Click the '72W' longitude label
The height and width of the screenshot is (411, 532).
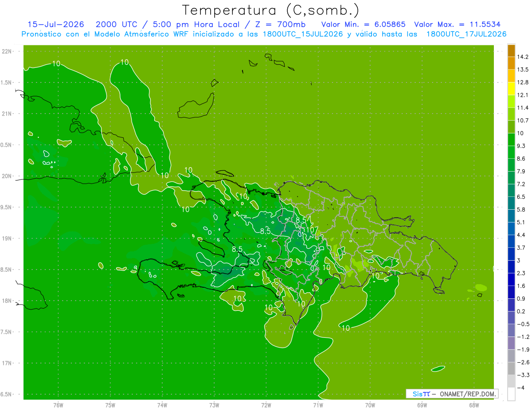266,405
